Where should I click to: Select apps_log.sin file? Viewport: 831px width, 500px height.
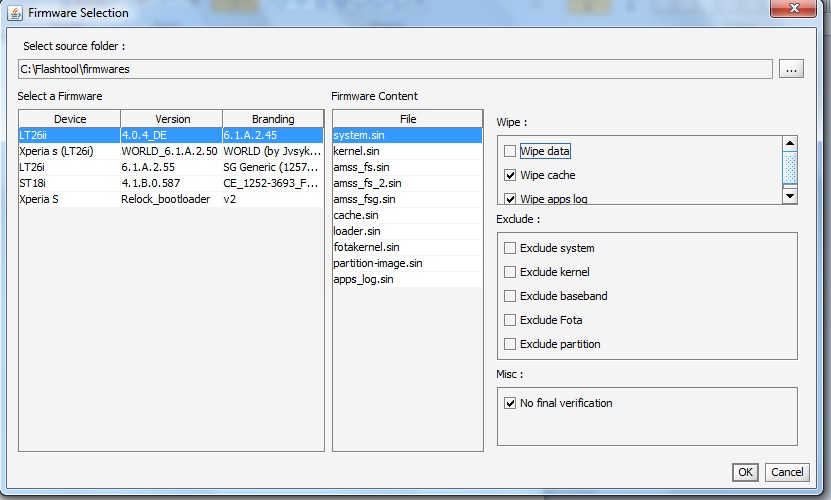(408, 279)
